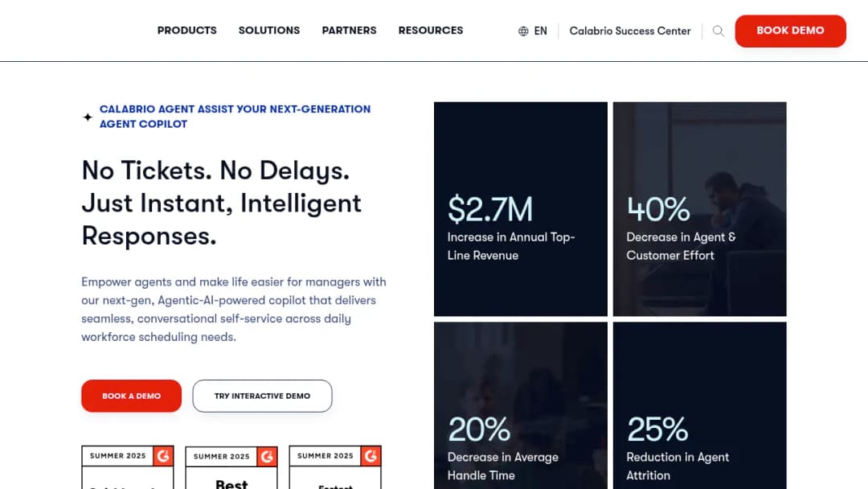This screenshot has height=489, width=868.
Task: Click the red Book Demo header button
Action: tap(791, 31)
